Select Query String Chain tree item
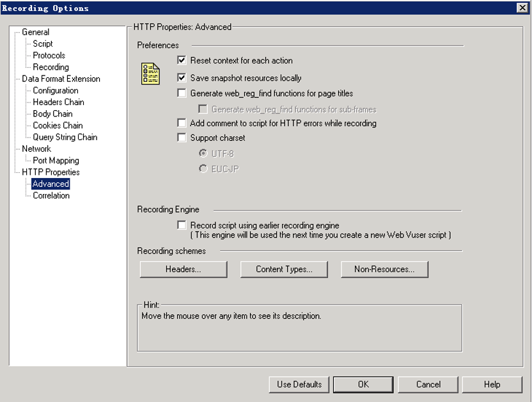532x402 pixels. click(65, 137)
